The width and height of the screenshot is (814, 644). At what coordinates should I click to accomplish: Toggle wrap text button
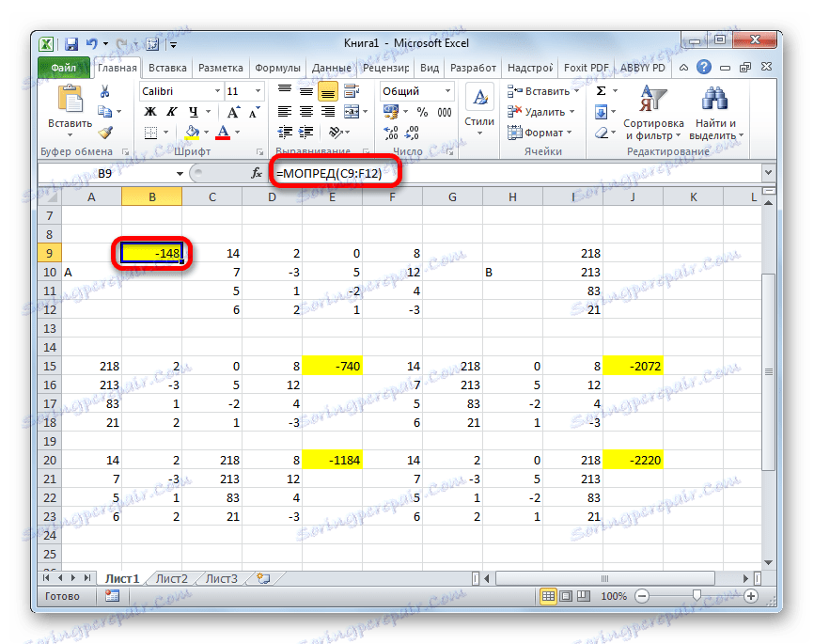coord(352,91)
